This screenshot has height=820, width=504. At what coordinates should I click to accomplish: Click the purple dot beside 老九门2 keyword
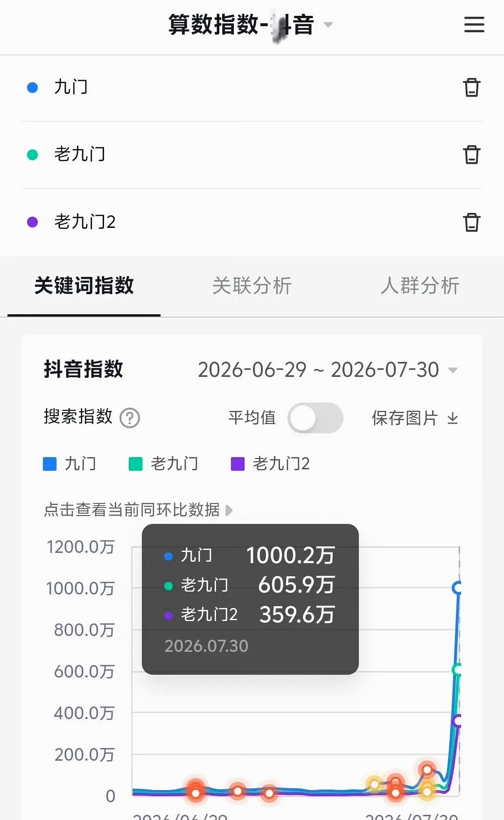coord(32,222)
